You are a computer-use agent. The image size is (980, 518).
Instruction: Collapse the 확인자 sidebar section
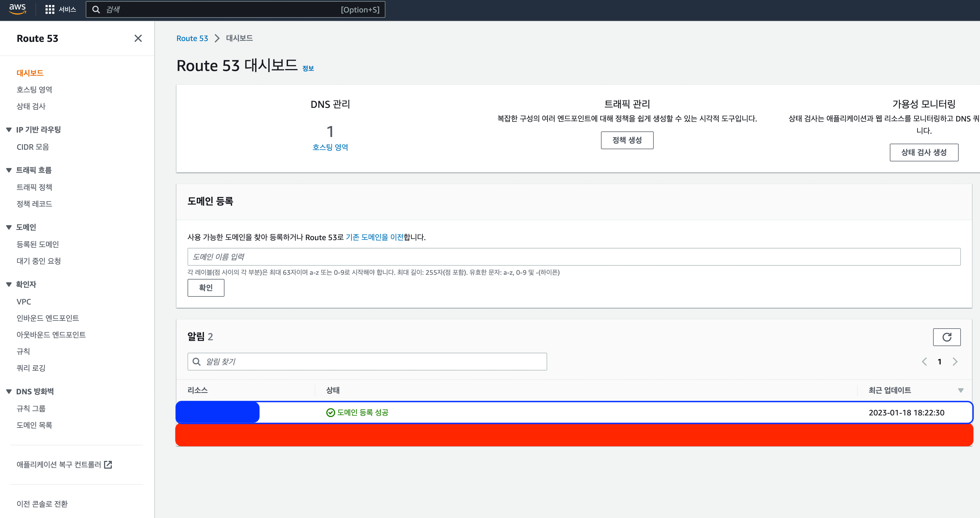9,285
